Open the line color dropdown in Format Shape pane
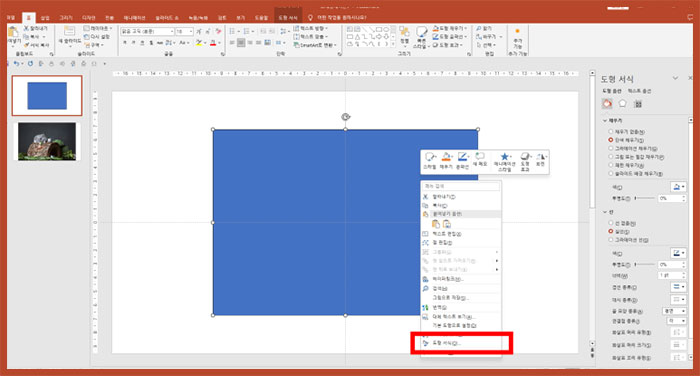 pyautogui.click(x=678, y=254)
